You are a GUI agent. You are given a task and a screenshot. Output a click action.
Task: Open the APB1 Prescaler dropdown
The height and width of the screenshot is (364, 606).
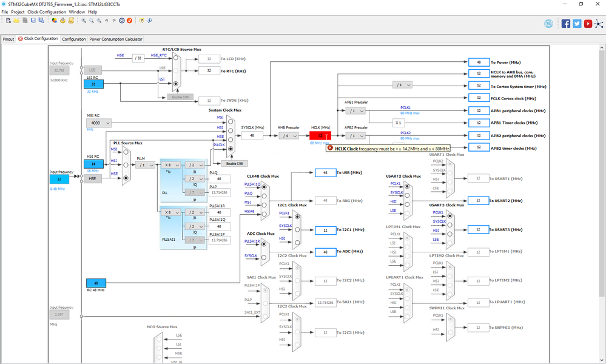pos(355,111)
